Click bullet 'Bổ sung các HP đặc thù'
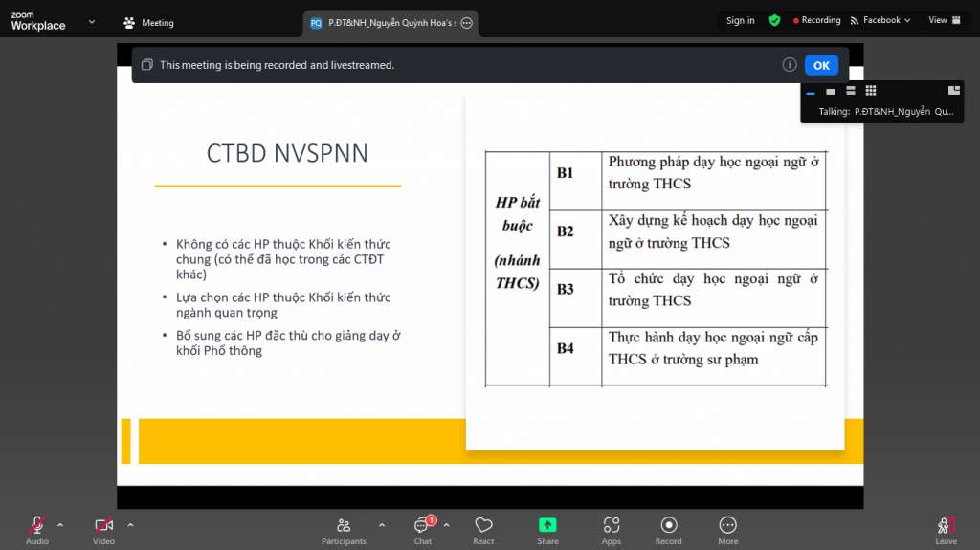 coord(288,343)
